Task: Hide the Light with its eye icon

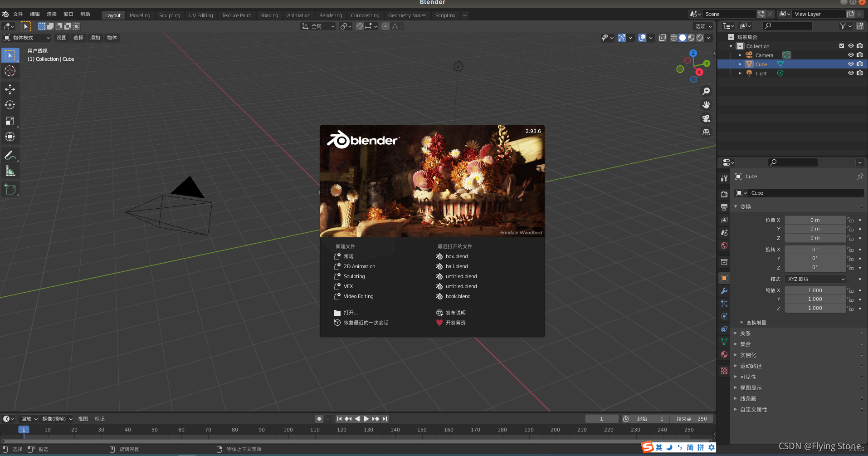Action: (851, 73)
